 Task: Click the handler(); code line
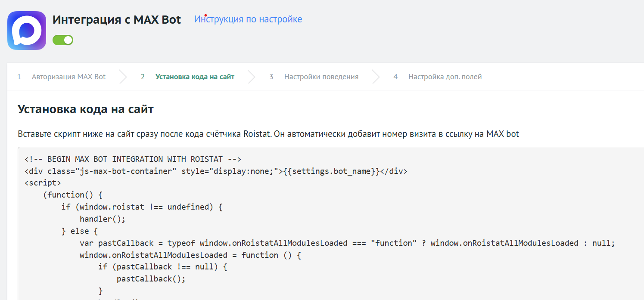click(x=103, y=219)
